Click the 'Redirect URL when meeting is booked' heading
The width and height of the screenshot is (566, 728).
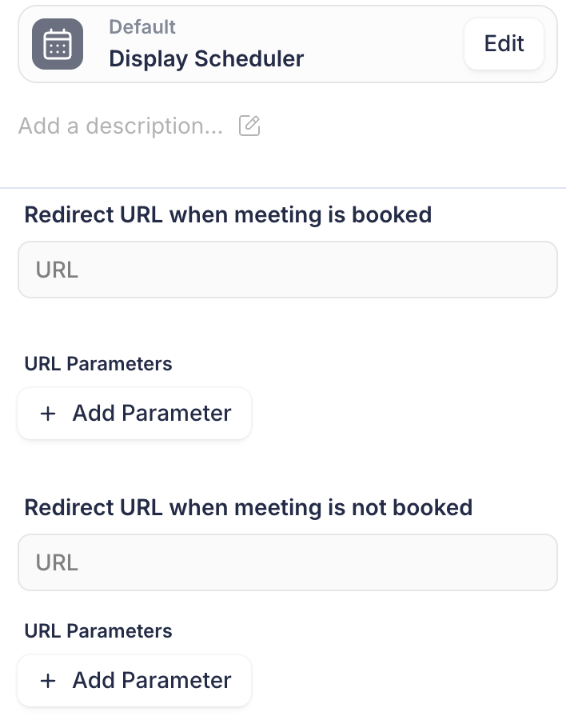[228, 215]
